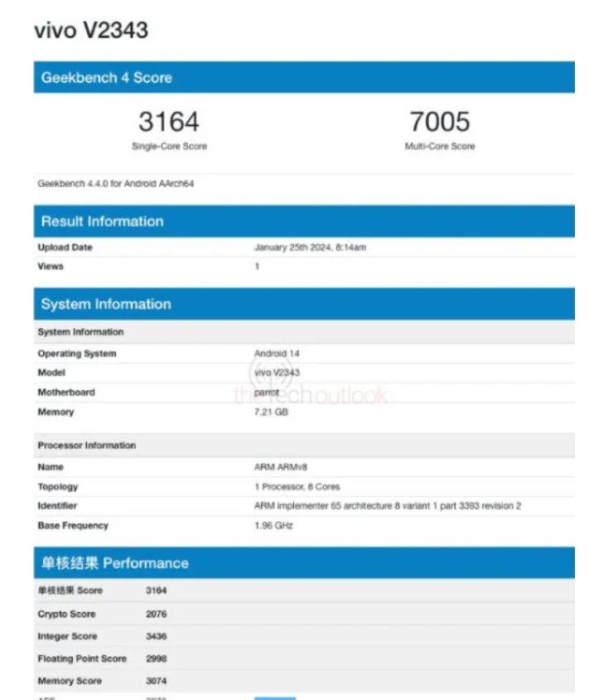Select the Memory Score label
589x700 pixels.
point(70,681)
